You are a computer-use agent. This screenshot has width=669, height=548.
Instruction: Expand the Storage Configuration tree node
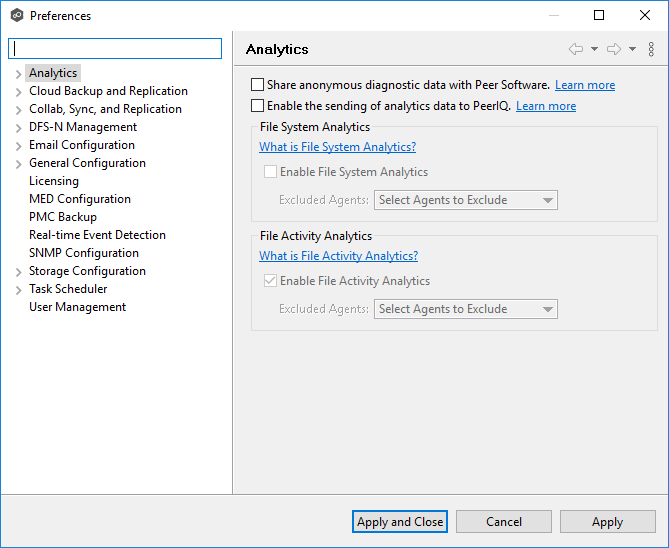click(19, 272)
